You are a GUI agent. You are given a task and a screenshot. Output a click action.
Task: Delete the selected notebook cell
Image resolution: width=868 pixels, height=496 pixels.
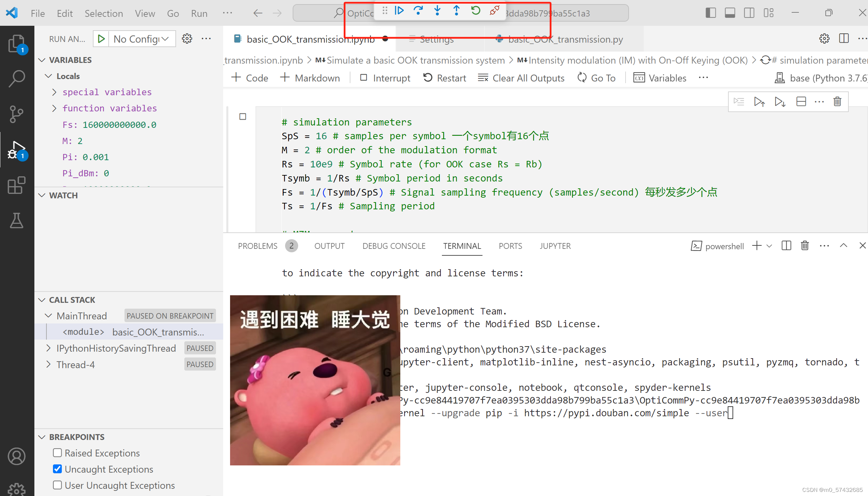837,101
